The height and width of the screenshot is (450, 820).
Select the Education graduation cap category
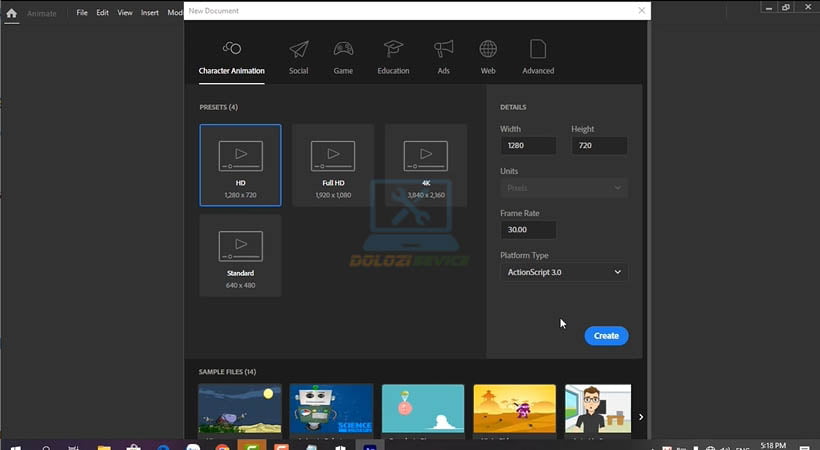pyautogui.click(x=393, y=57)
